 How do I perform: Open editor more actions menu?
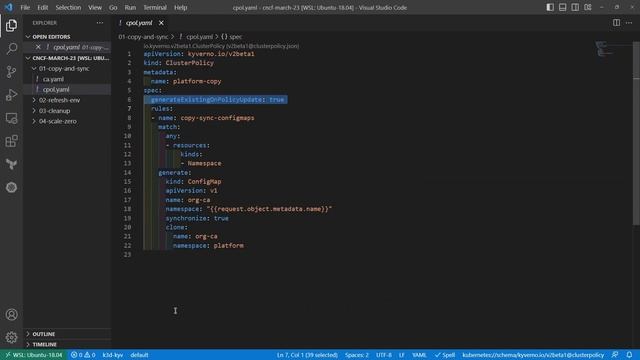[629, 23]
